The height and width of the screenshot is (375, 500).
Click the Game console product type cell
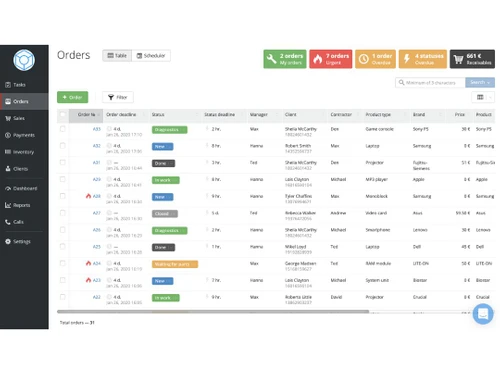point(379,129)
